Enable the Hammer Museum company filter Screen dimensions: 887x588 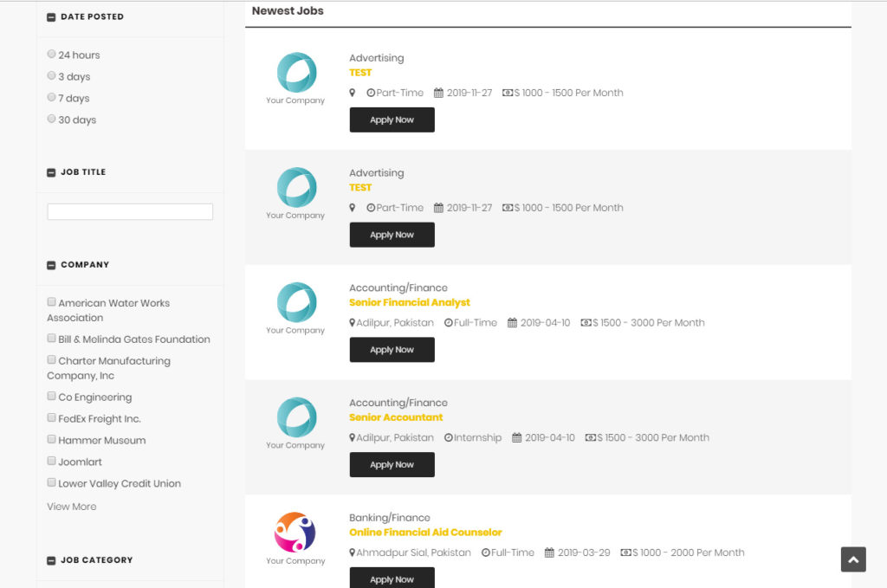(52, 440)
